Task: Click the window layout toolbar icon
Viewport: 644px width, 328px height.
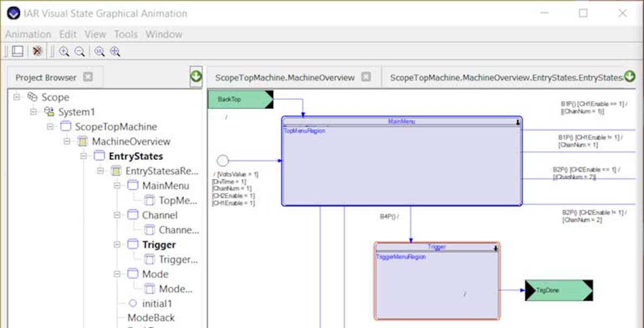Action: coord(18,52)
